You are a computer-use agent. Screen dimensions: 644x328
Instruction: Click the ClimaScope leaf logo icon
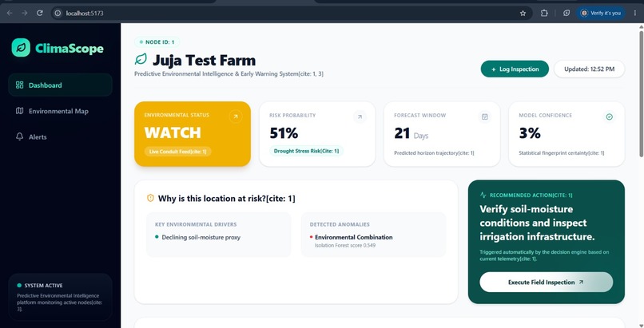pyautogui.click(x=21, y=48)
